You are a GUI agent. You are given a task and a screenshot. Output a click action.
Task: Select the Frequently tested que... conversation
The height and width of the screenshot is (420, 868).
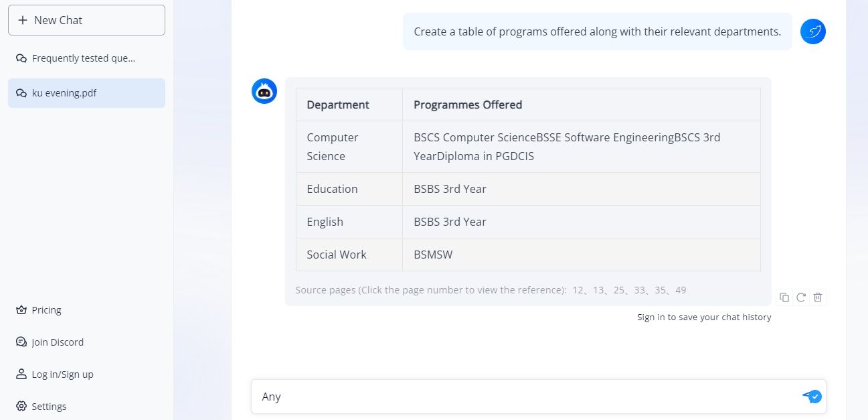click(82, 58)
